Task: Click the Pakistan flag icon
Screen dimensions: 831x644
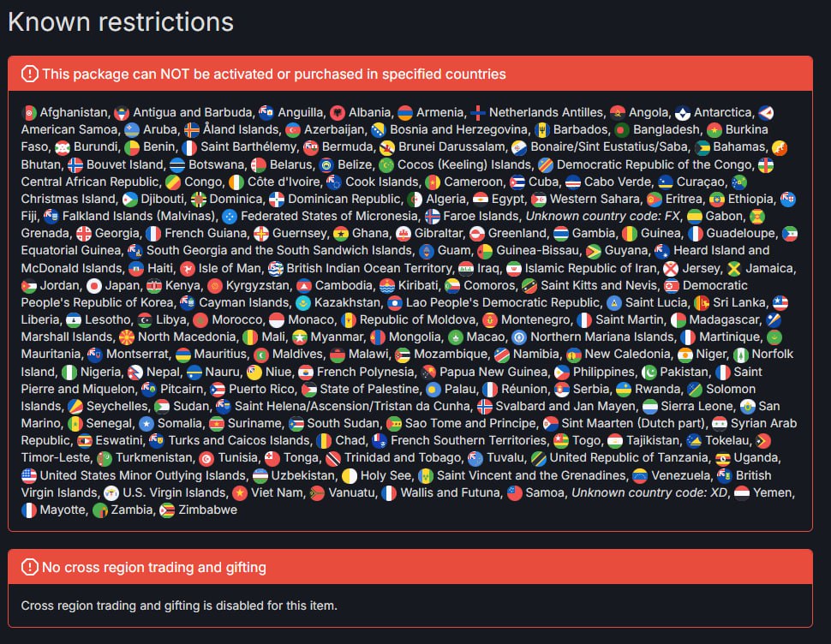Action: [649, 372]
